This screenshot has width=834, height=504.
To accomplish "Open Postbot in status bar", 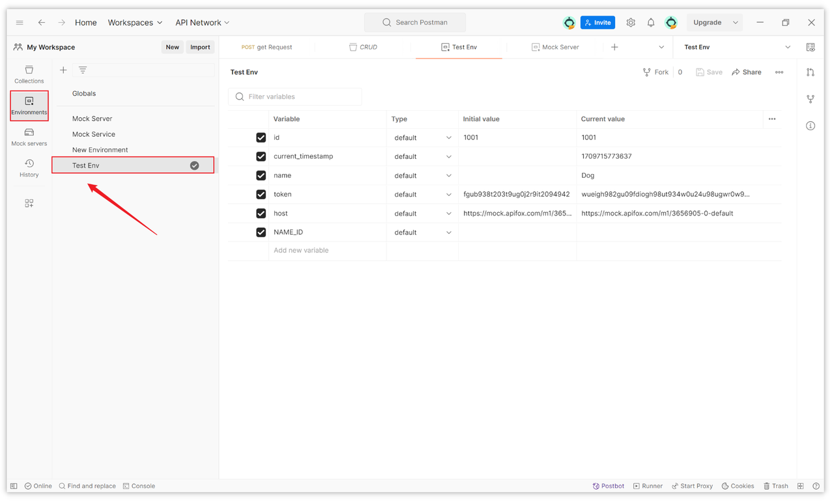I will pos(608,486).
